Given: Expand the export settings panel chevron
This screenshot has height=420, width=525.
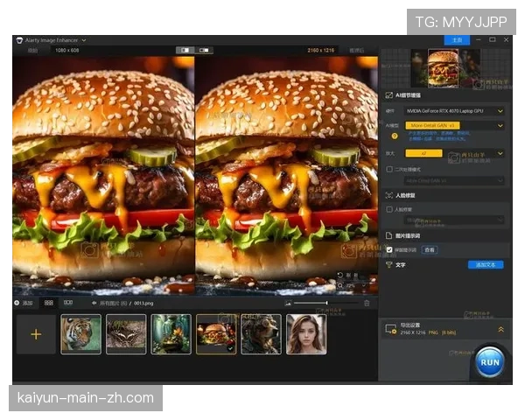Looking at the screenshot, I should click(500, 329).
